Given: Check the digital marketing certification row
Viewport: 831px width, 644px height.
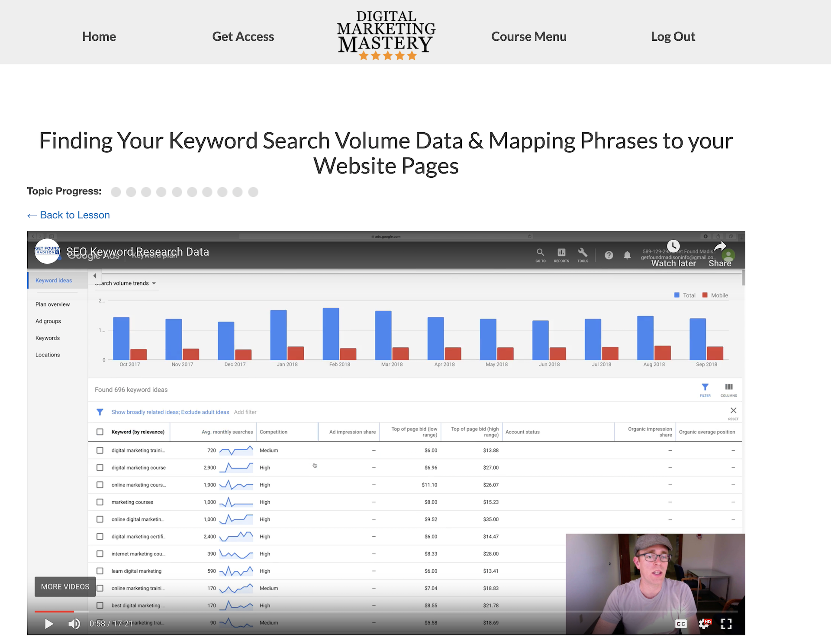Looking at the screenshot, I should [x=100, y=536].
